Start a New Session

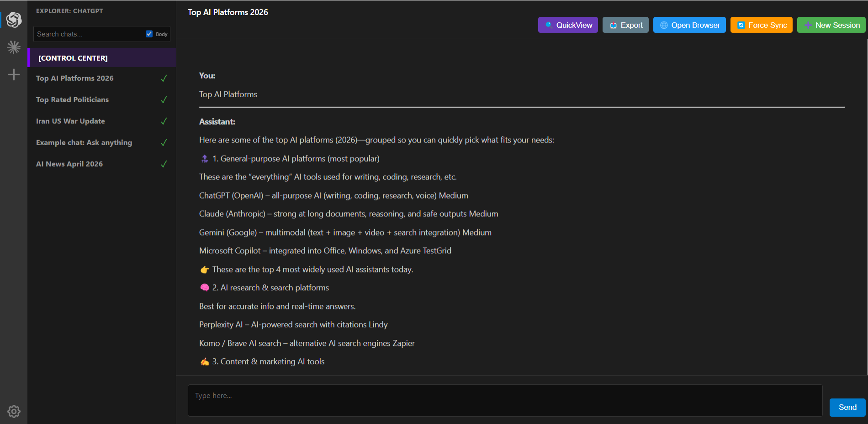point(831,25)
